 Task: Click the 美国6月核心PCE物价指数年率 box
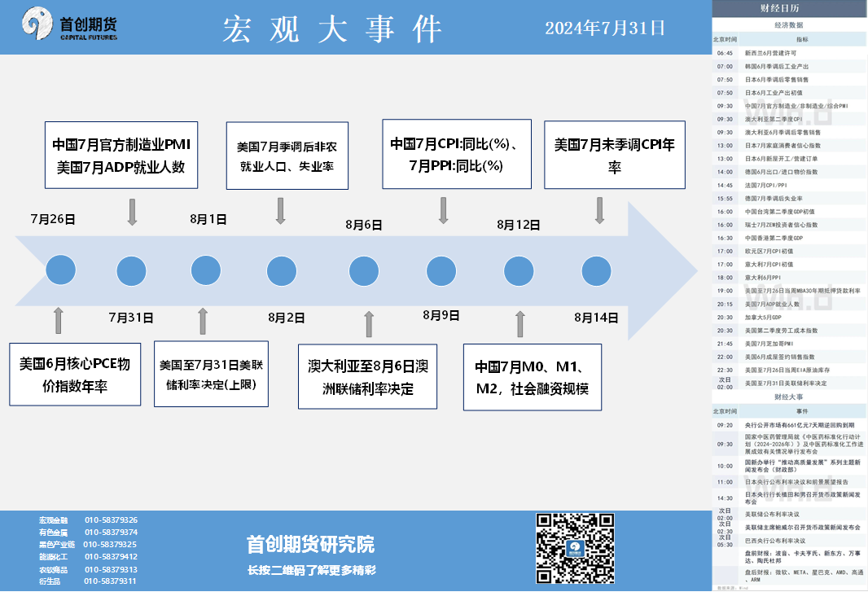click(75, 375)
